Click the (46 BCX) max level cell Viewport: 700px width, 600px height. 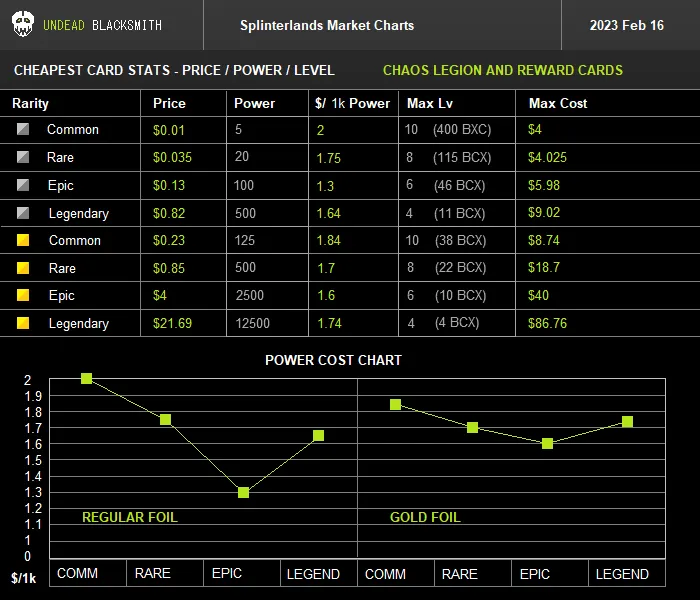tap(459, 185)
